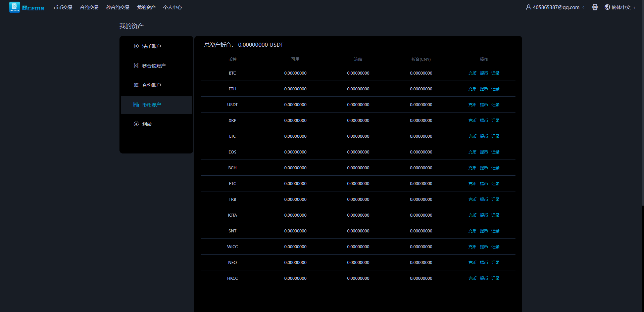Click the 币币账户 coin stack icon
644x312 pixels.
click(x=136, y=105)
